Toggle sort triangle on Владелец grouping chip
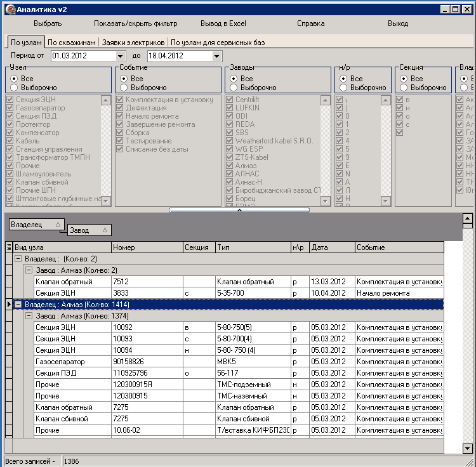This screenshot has width=476, height=467. click(x=58, y=225)
